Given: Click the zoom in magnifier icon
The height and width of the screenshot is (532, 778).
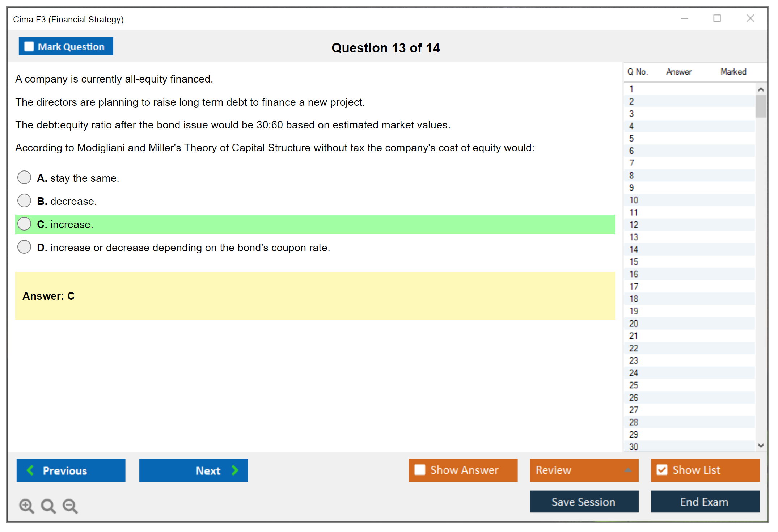Looking at the screenshot, I should 26,506.
